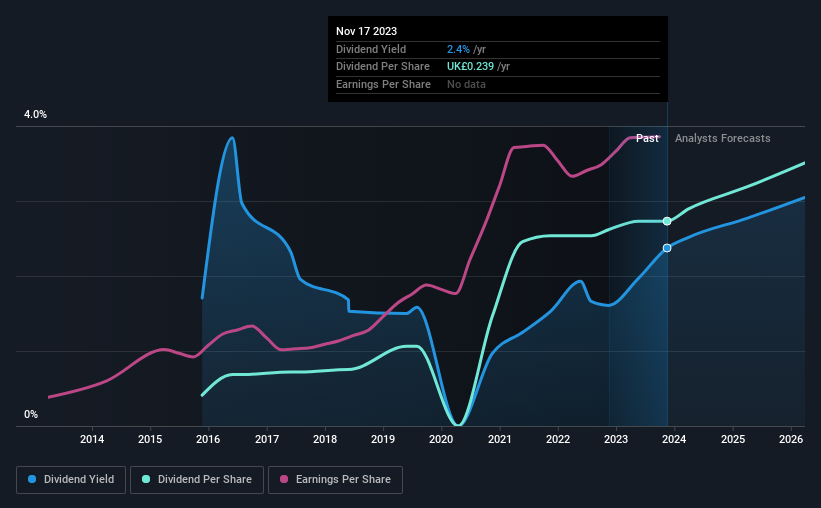This screenshot has height=508, width=821.
Task: Click the 'Analysts Forecasts' label
Action: click(723, 138)
